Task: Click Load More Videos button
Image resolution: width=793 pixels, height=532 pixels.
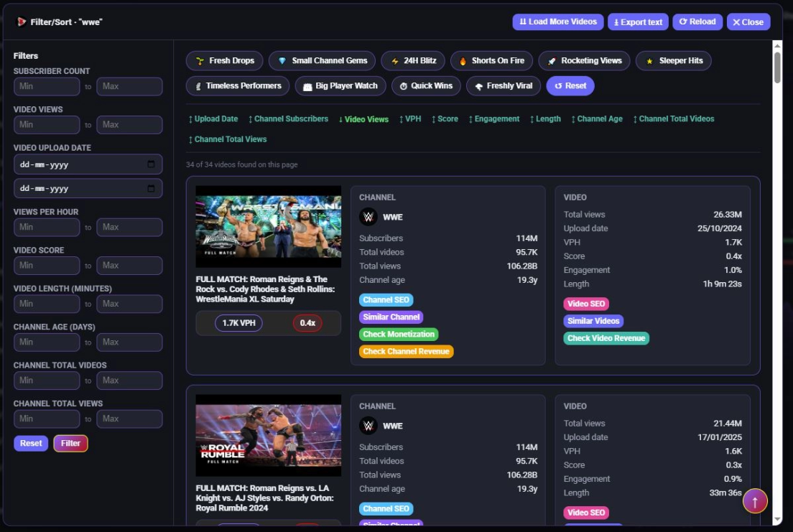Action: tap(558, 22)
